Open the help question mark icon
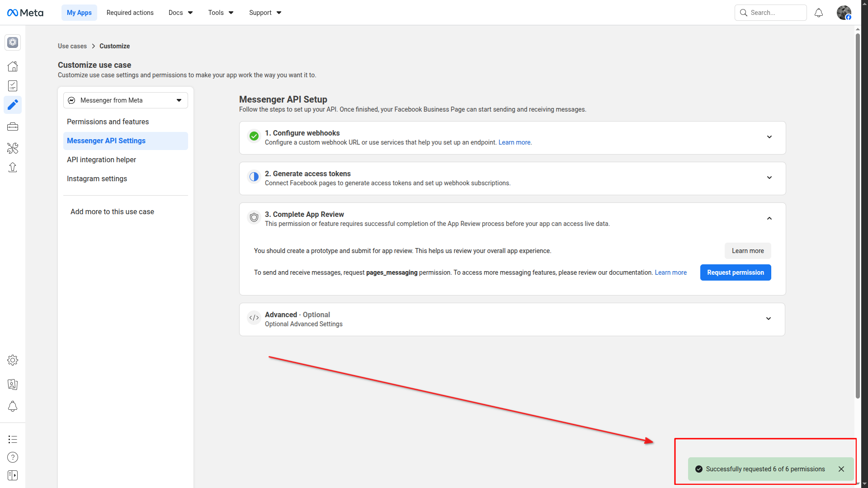The image size is (868, 488). (x=13, y=457)
